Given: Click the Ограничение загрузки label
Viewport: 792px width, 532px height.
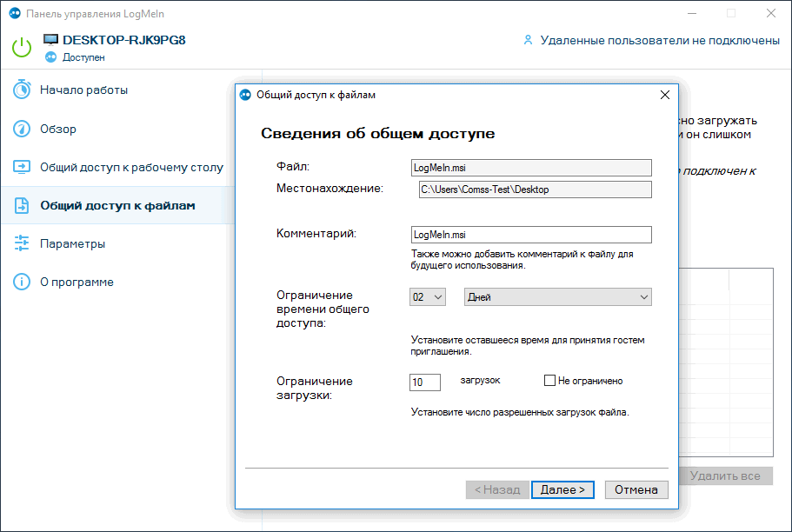Looking at the screenshot, I should coord(314,388).
